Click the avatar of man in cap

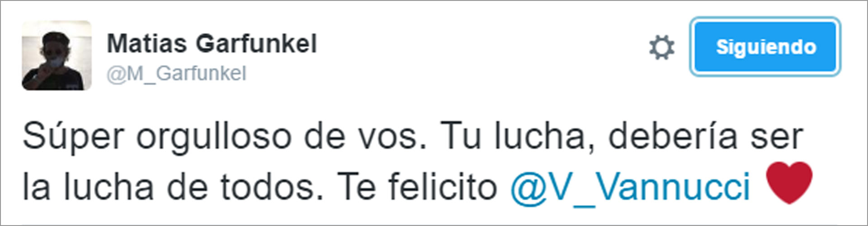57,55
